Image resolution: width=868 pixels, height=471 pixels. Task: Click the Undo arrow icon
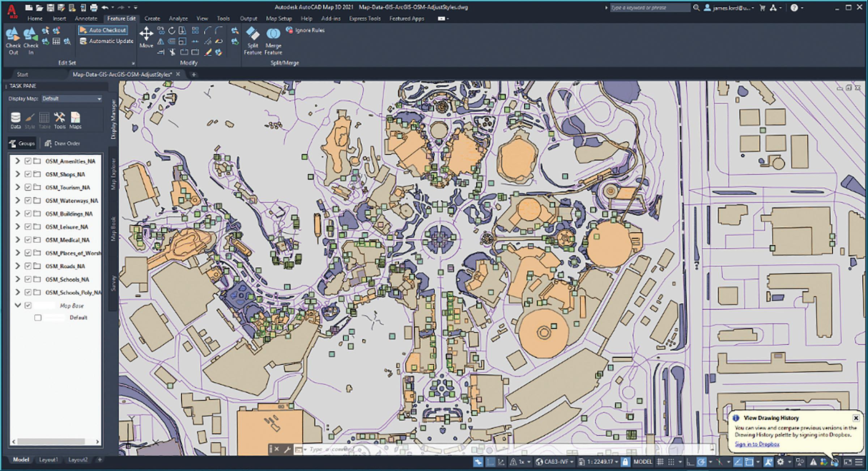tap(105, 7)
